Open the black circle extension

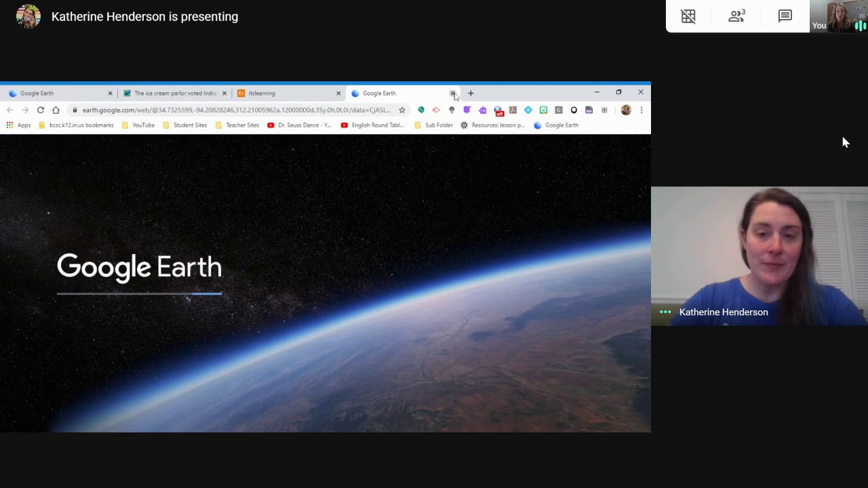click(574, 110)
